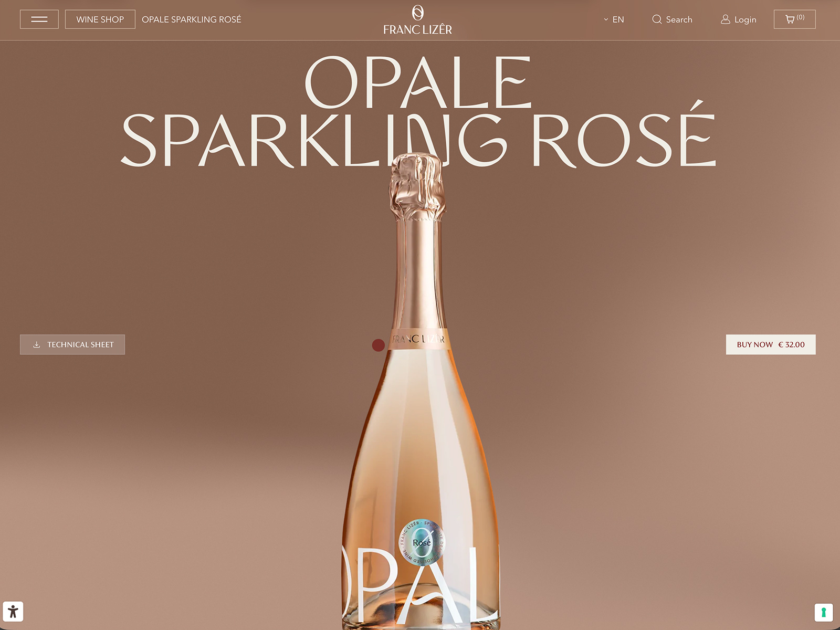
Task: Click the Opale Sparkling Rosé title heading
Action: point(419,111)
